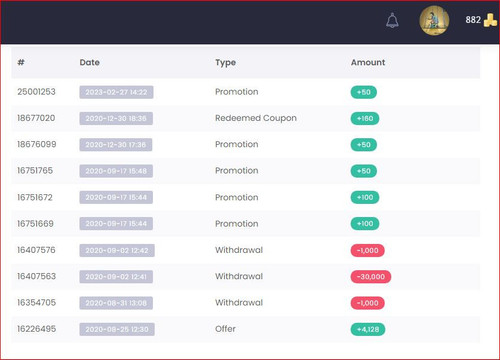Click the 882 coin balance number
The width and height of the screenshot is (500, 360).
pyautogui.click(x=473, y=20)
